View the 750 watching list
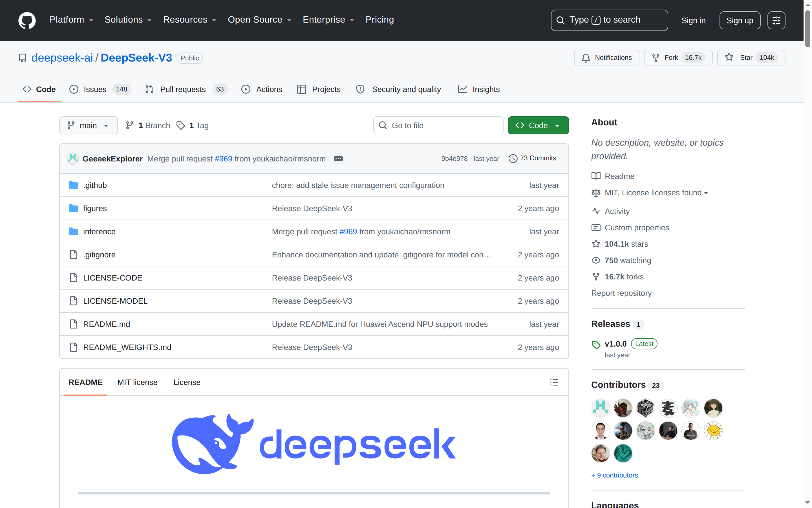Image resolution: width=812 pixels, height=508 pixels. click(621, 260)
